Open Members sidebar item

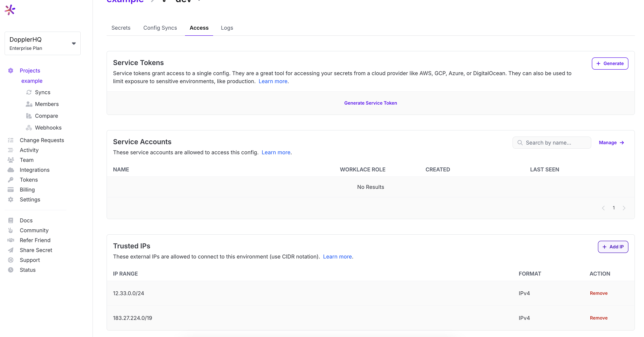tap(47, 104)
